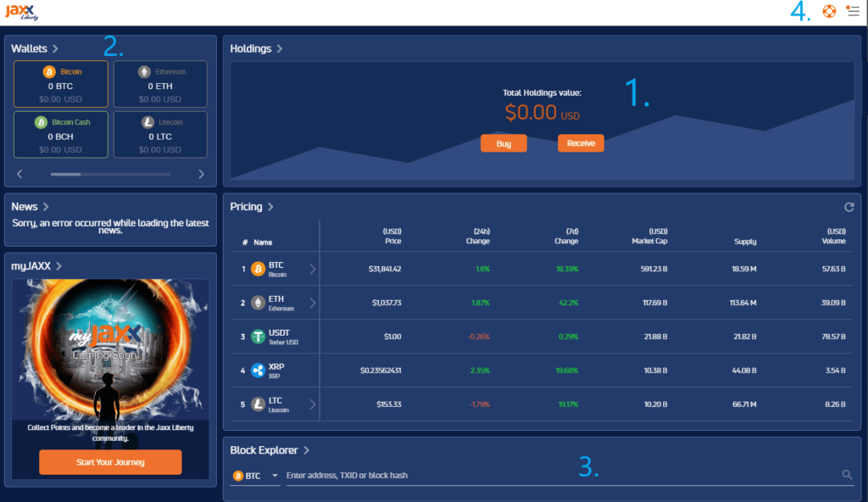Open the Holdings heading
The height and width of the screenshot is (502, 868).
251,49
